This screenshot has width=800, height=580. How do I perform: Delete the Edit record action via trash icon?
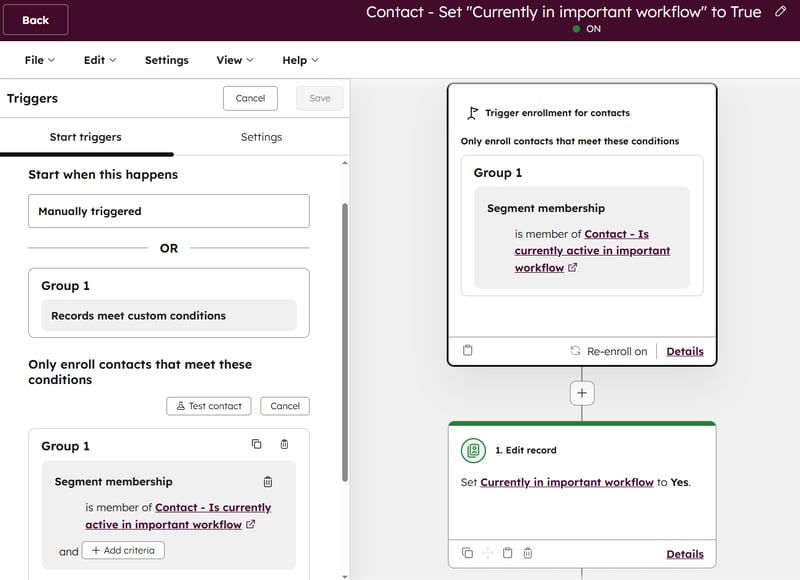528,553
